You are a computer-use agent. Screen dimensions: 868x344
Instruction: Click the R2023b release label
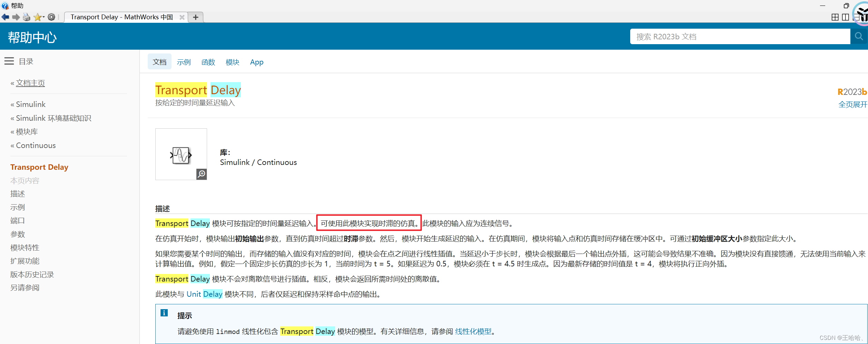pyautogui.click(x=852, y=91)
